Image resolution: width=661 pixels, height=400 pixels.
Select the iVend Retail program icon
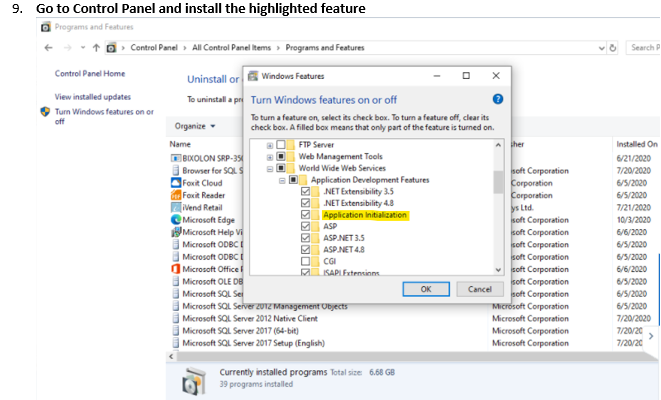[176, 207]
